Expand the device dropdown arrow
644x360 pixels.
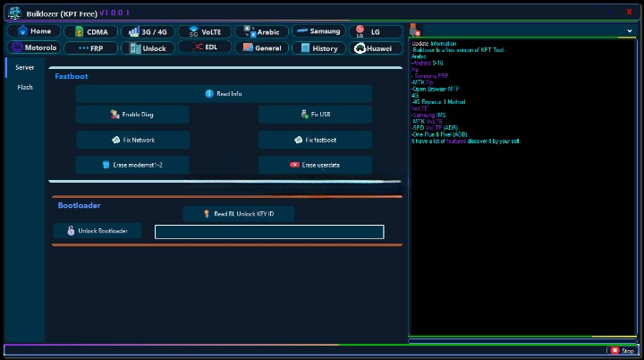630,30
